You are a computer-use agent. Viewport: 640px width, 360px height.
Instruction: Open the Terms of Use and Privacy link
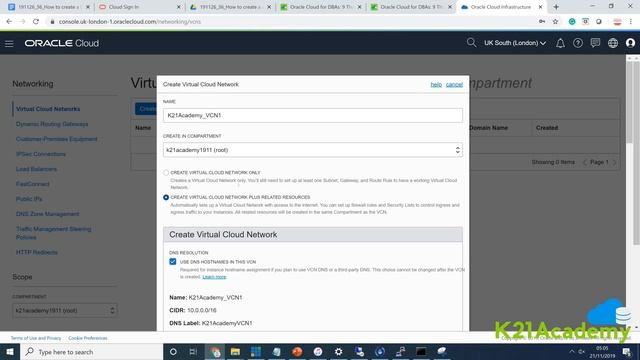(x=36, y=338)
